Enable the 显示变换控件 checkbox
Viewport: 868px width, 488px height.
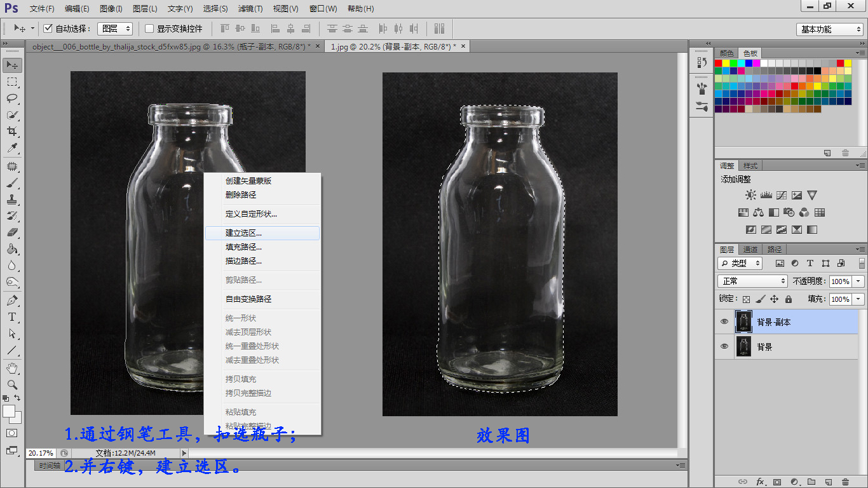tap(149, 29)
